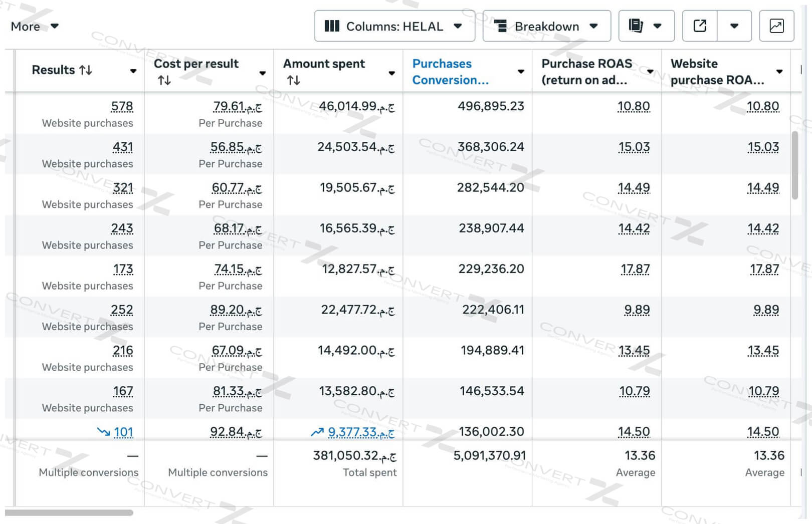Open the Columns: HELAL dropdown
This screenshot has width=812, height=524.
pos(394,26)
